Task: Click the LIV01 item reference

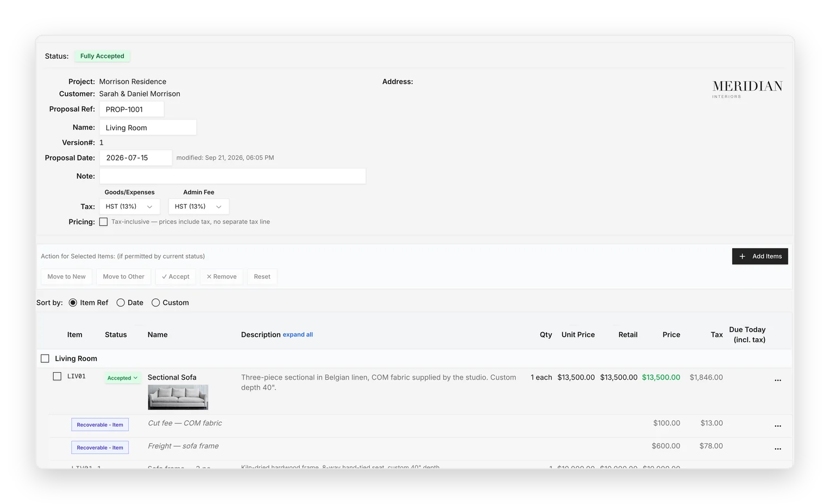Action: (x=77, y=376)
